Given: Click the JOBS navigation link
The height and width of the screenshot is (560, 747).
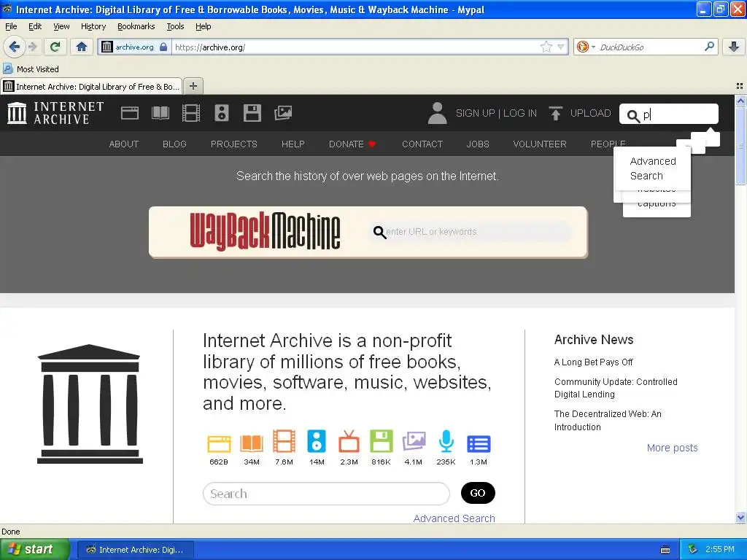Looking at the screenshot, I should [478, 144].
